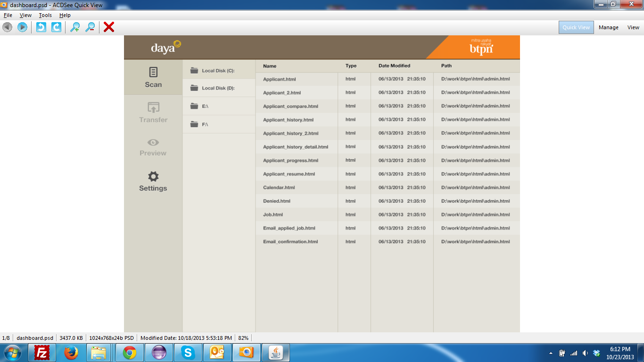Select the Applicant_2.html file name

click(282, 93)
